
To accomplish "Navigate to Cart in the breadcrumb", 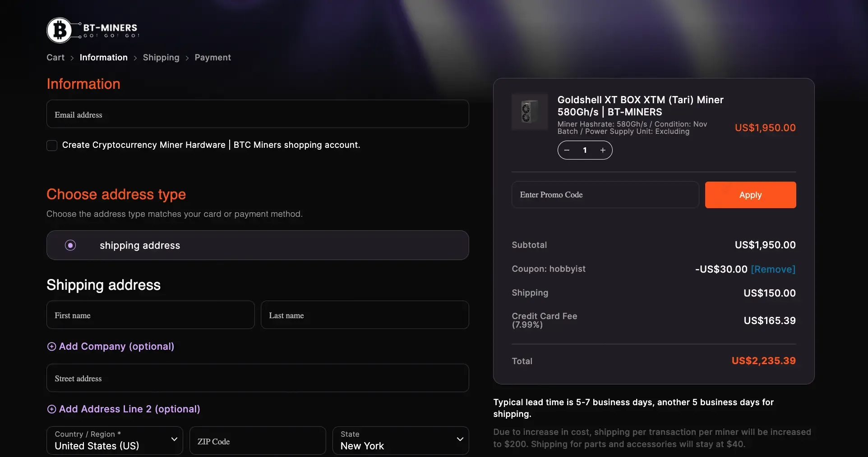I will tap(55, 57).
